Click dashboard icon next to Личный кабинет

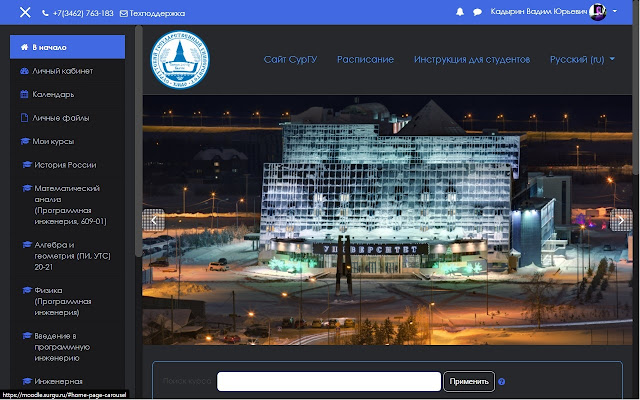24,71
